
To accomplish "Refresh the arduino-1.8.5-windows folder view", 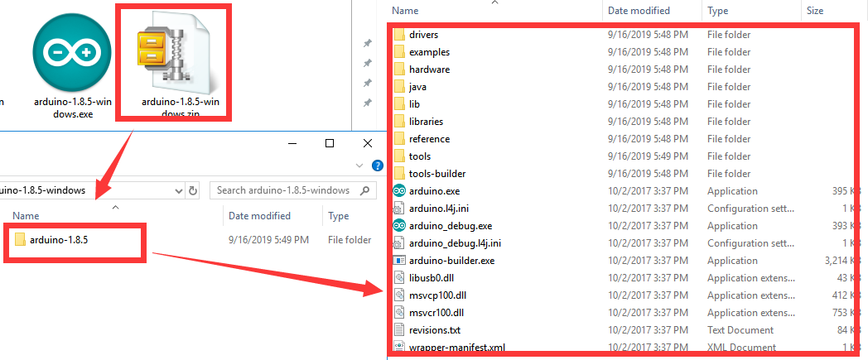I will pyautogui.click(x=193, y=190).
